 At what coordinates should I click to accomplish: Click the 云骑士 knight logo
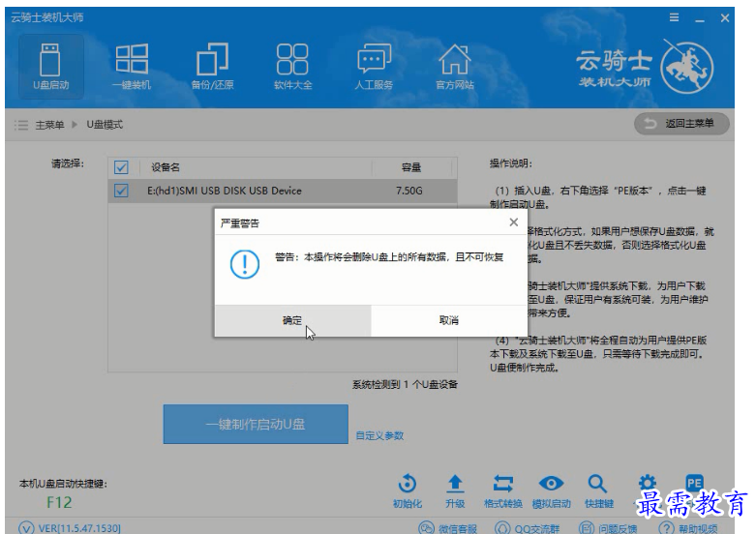(686, 67)
